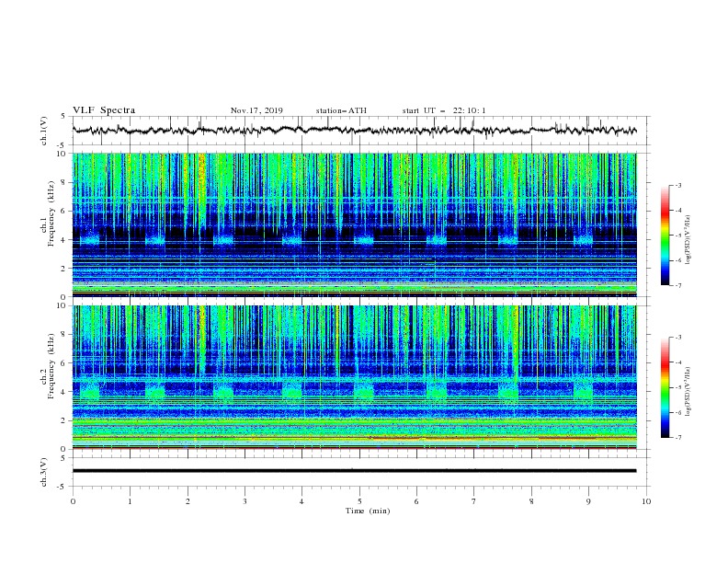The image size is (728, 563).
Task: Click the "-7" tick on ch.2 color bar
Action: point(677,438)
